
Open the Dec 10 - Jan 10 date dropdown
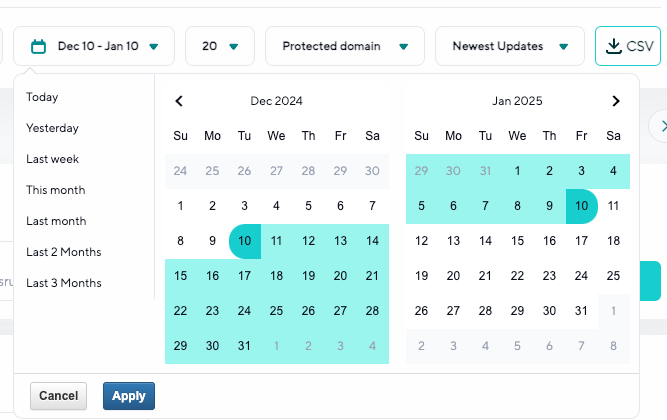tap(95, 46)
